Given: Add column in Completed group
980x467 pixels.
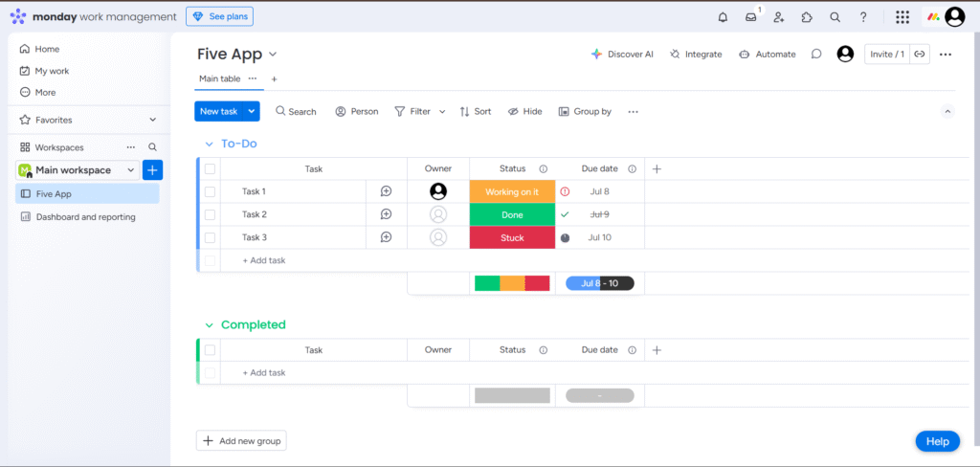Looking at the screenshot, I should [657, 350].
